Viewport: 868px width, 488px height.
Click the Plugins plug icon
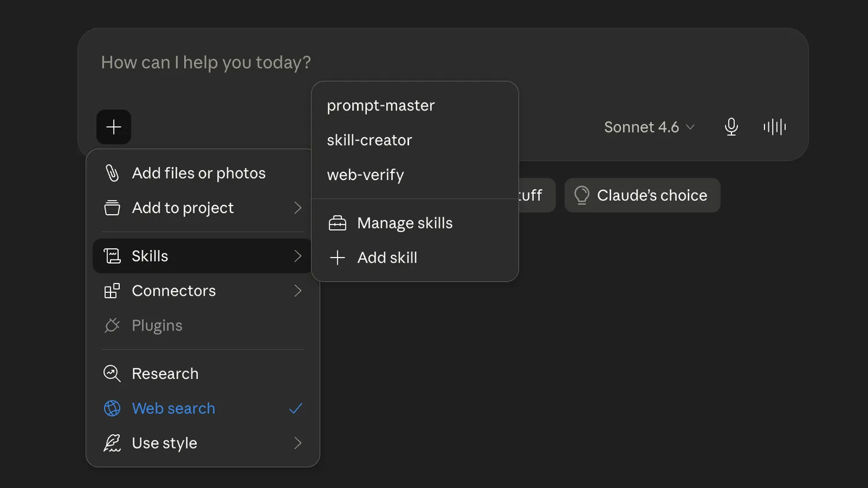[x=112, y=325]
